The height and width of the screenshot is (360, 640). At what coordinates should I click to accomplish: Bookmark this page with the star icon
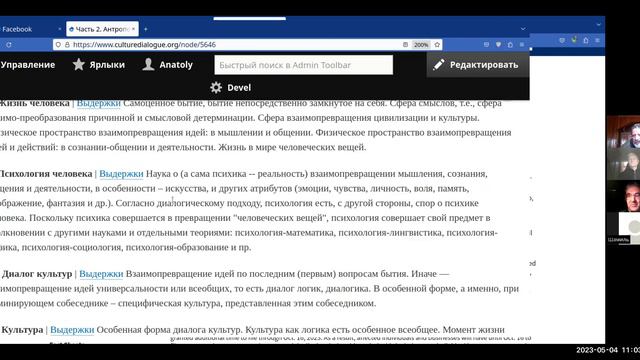coord(437,45)
